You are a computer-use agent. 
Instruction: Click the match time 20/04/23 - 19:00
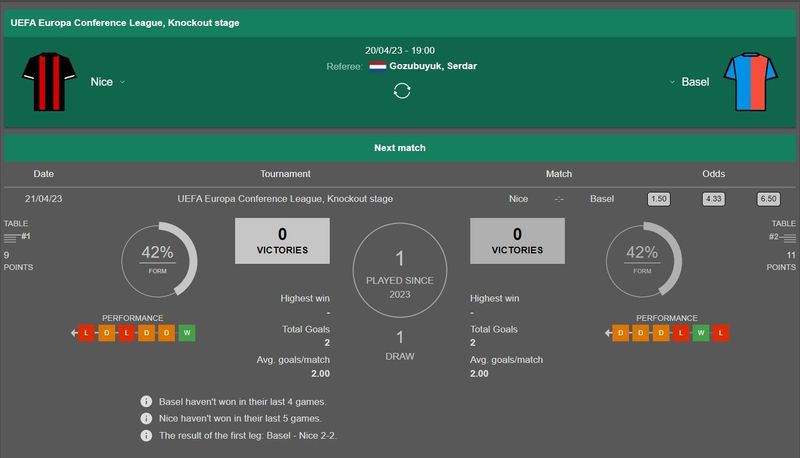tap(400, 50)
